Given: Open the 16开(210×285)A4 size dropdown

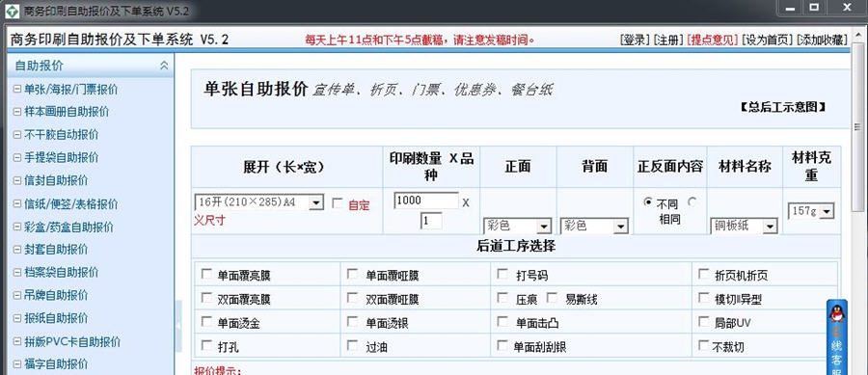Looking at the screenshot, I should 258,202.
